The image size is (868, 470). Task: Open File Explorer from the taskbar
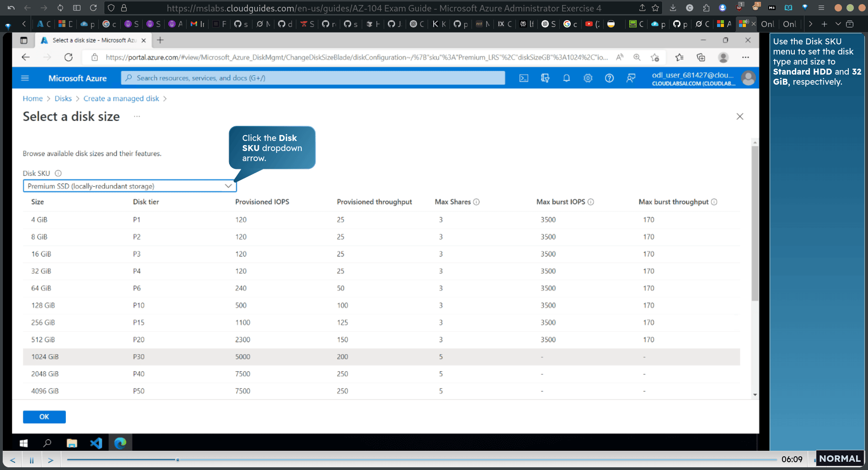pos(72,443)
